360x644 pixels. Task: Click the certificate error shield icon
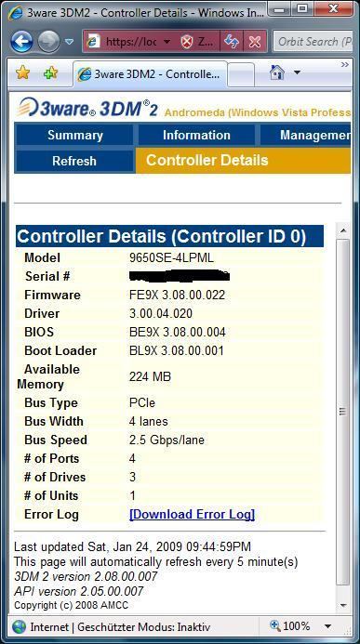click(x=187, y=42)
